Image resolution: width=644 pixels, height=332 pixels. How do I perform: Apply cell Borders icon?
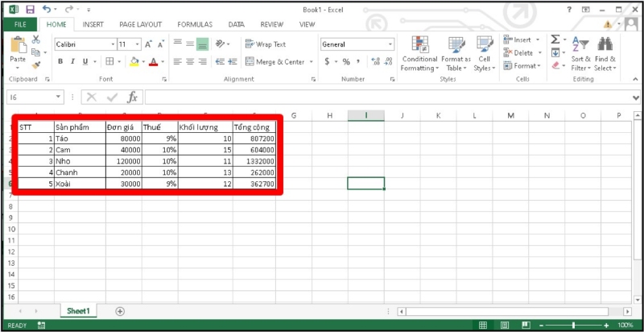click(109, 61)
